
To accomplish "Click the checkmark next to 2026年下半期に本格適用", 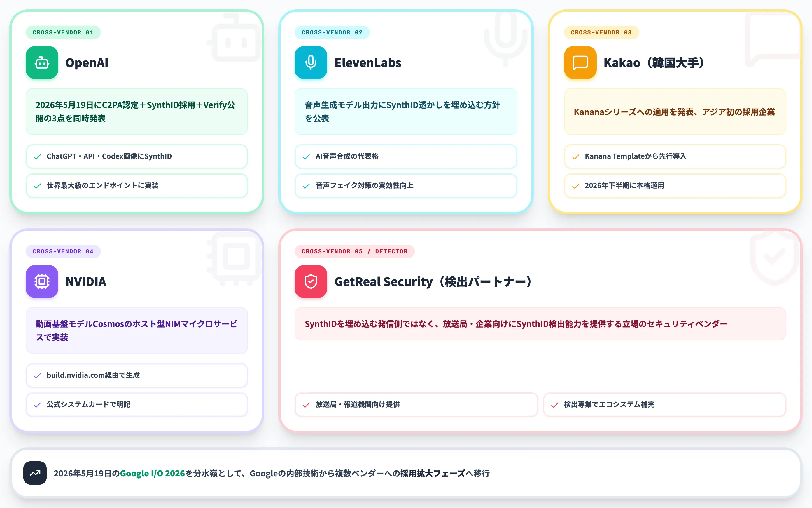I will 575,186.
